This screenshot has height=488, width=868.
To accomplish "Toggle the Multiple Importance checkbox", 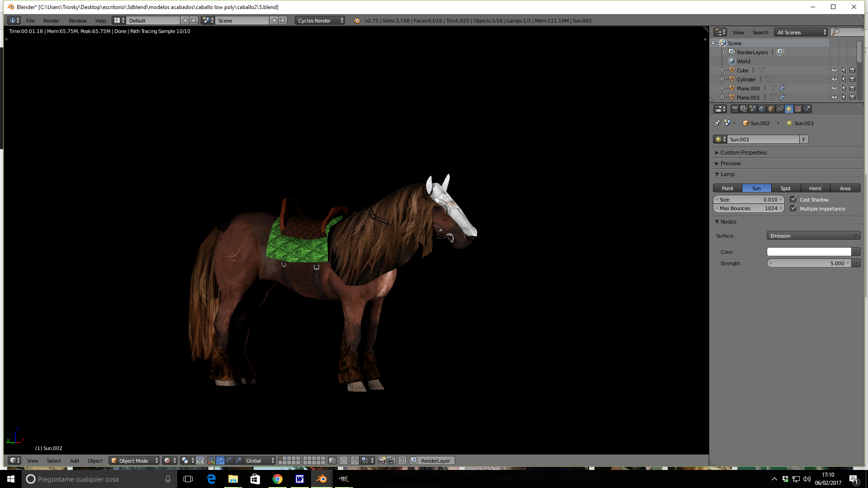I will click(793, 208).
